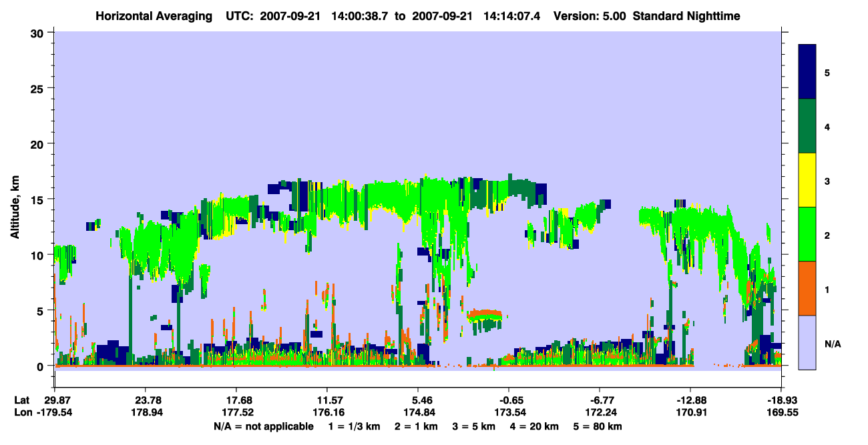868x445 pixels.
Task: Click the colorbar label 'N/A'
Action: click(x=832, y=344)
